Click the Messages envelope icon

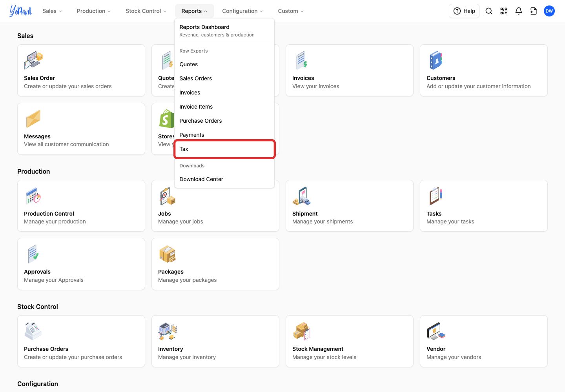pos(33,119)
